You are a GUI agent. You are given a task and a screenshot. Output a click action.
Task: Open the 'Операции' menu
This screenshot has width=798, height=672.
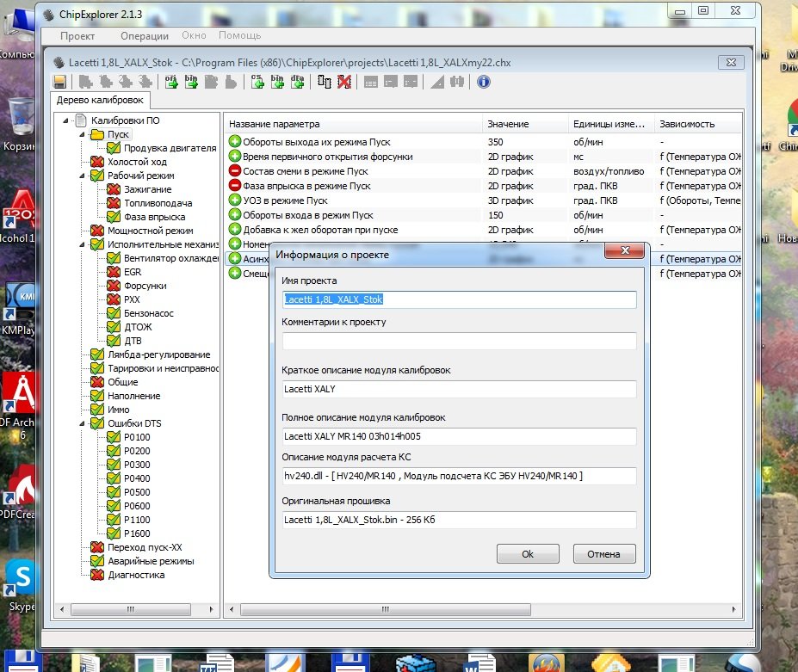click(145, 36)
